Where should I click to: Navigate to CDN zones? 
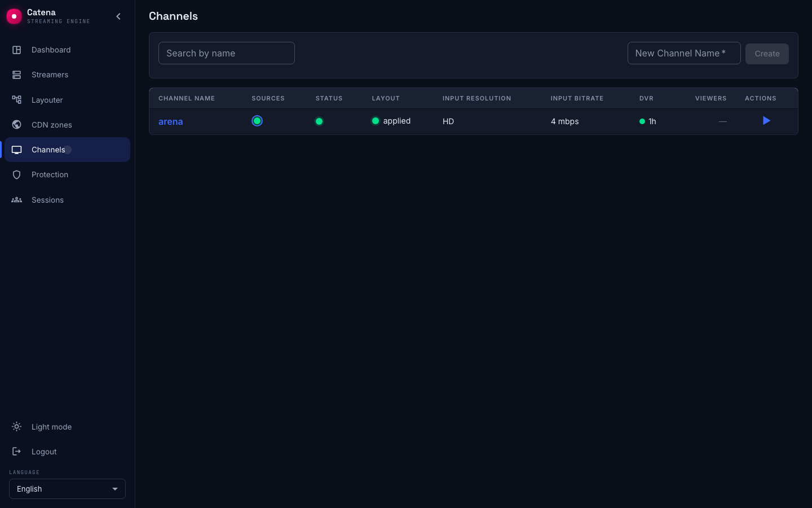[67, 125]
